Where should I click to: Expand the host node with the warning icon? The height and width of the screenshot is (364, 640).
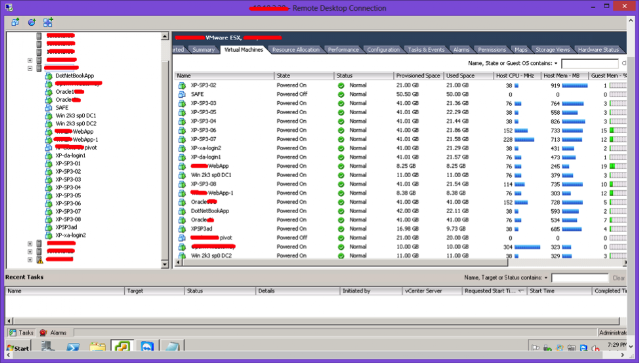tap(30, 260)
